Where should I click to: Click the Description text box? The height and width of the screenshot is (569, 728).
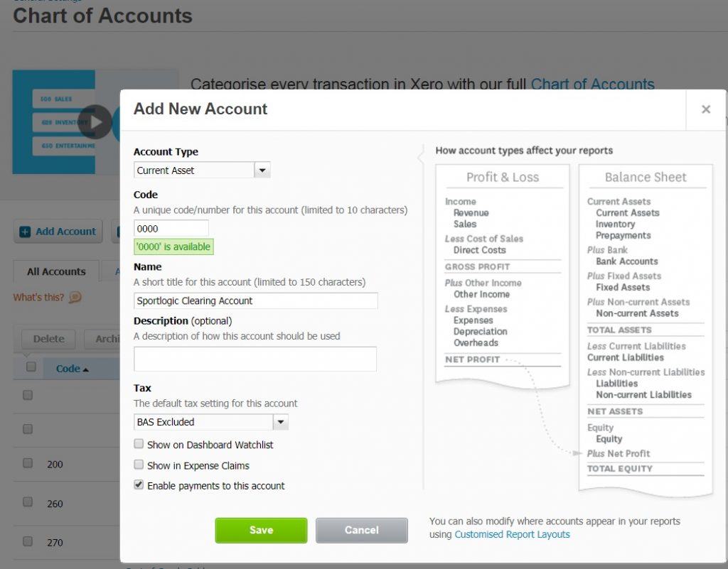coord(255,359)
